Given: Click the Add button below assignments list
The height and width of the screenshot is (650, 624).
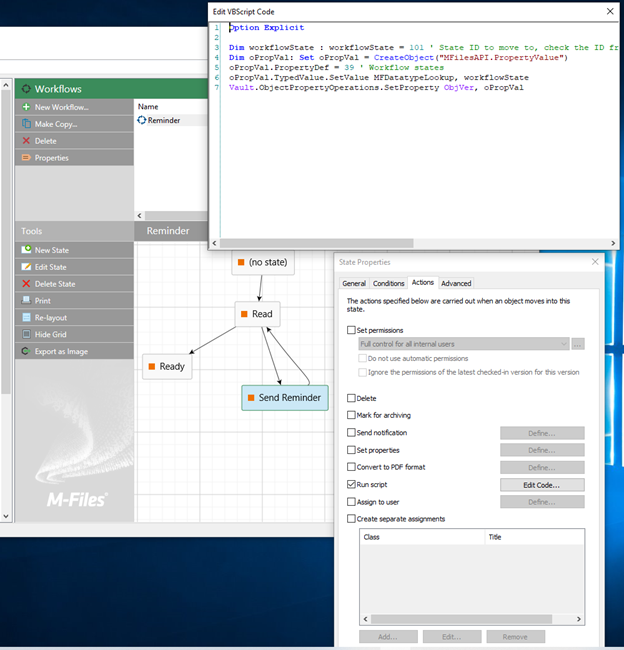Looking at the screenshot, I should coord(388,637).
